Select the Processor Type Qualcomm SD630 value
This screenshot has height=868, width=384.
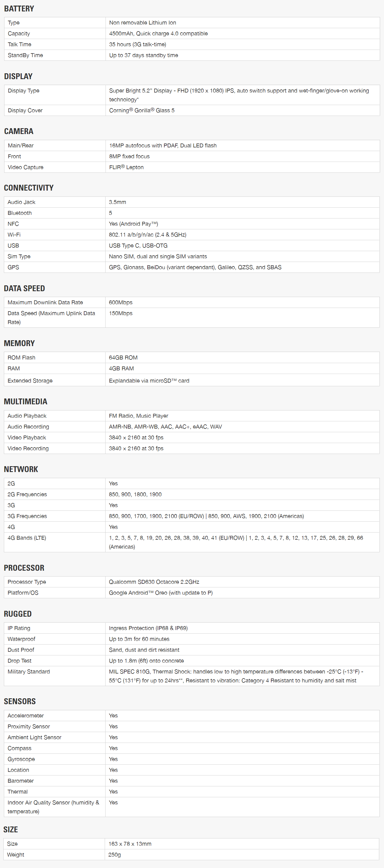pos(154,582)
